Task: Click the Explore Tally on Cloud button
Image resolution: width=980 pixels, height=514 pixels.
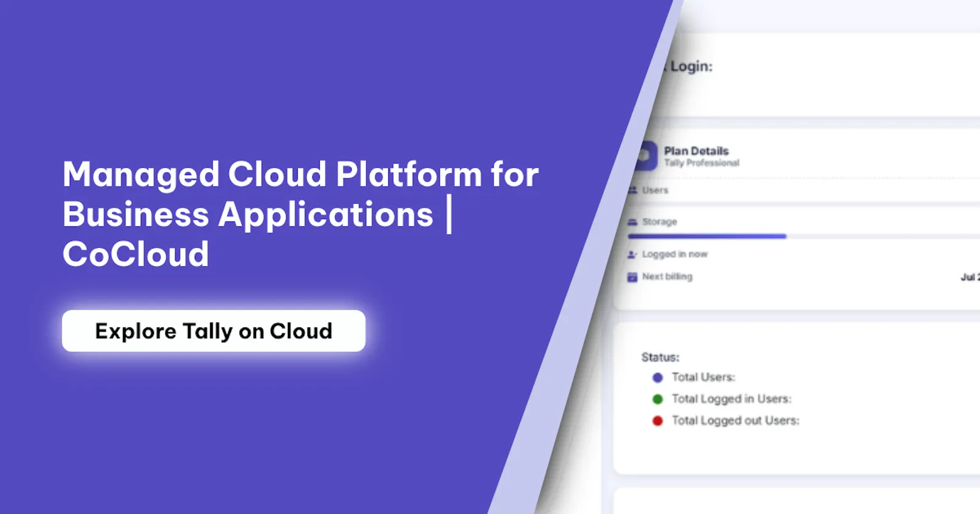Action: pos(214,331)
